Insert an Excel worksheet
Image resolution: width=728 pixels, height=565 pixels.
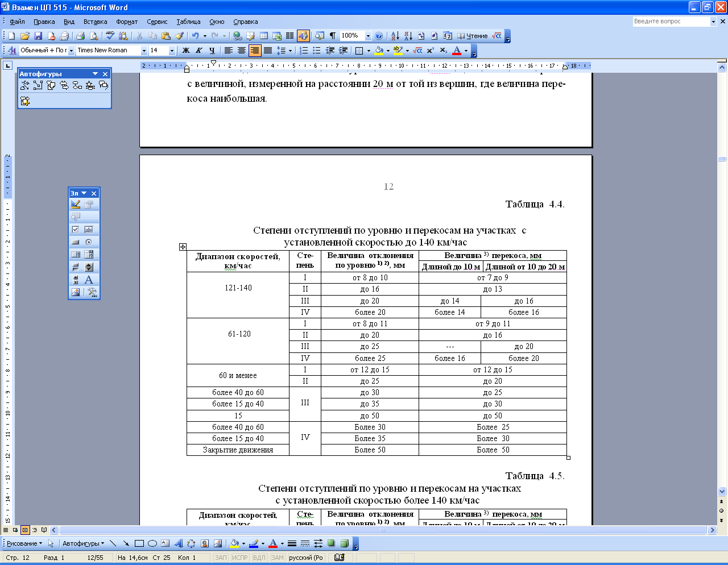coord(277,36)
